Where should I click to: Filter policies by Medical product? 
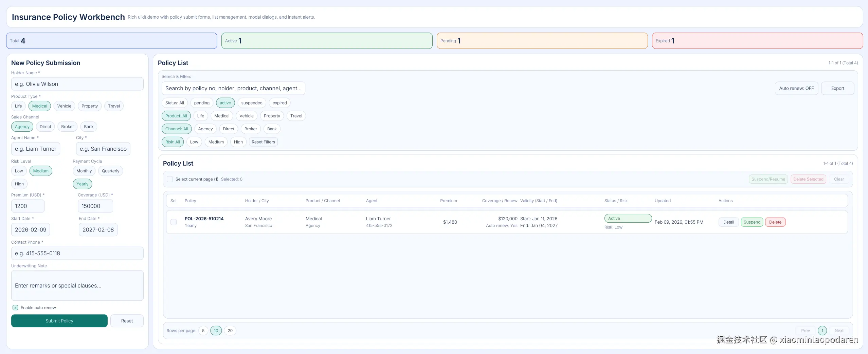pyautogui.click(x=222, y=116)
